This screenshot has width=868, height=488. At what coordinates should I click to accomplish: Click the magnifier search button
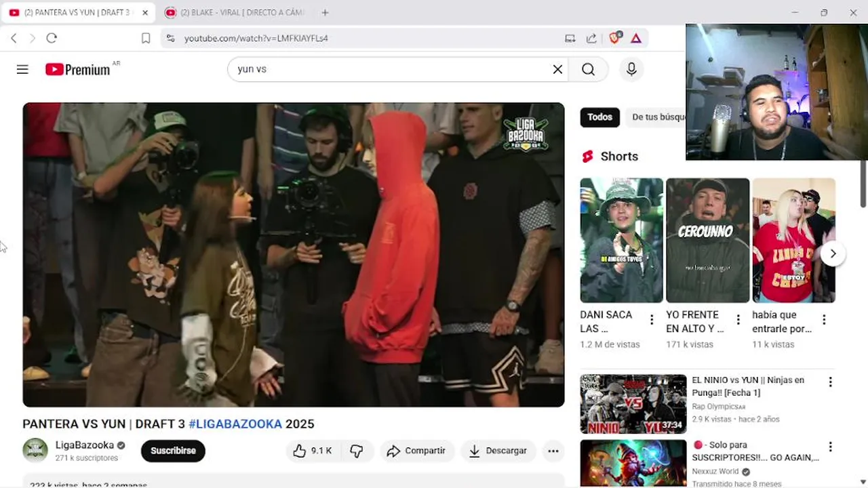pyautogui.click(x=588, y=69)
